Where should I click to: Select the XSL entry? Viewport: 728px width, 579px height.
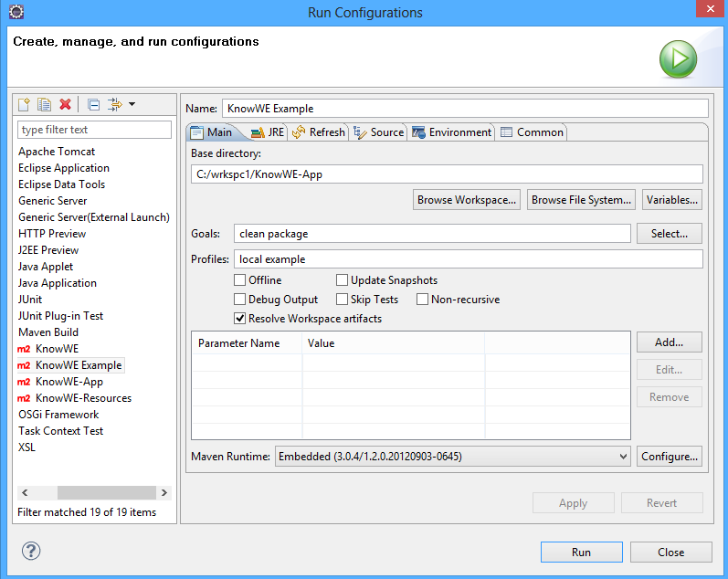click(26, 447)
